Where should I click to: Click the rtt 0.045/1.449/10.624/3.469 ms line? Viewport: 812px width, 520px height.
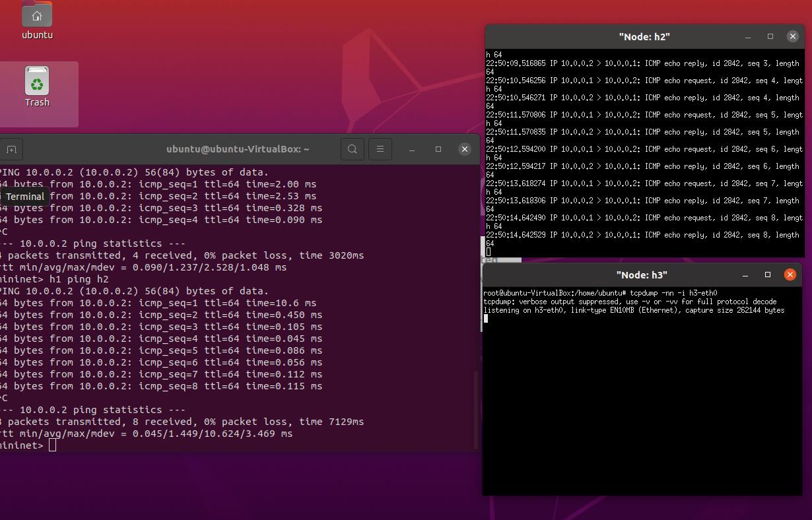tap(147, 434)
